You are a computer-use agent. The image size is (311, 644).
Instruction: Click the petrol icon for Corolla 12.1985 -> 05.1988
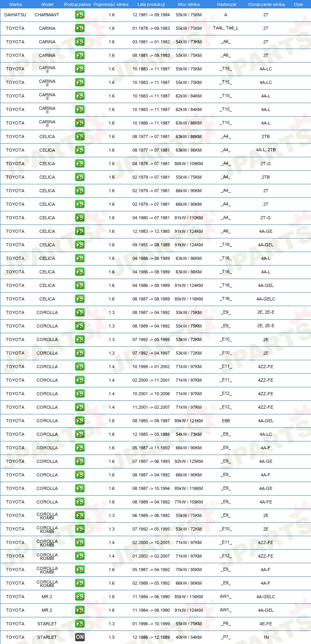[80, 434]
